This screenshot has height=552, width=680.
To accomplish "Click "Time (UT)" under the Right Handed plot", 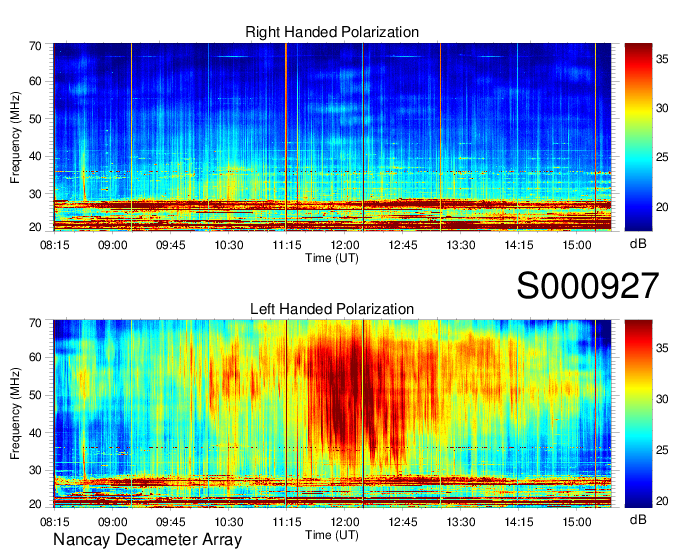I will [332, 258].
